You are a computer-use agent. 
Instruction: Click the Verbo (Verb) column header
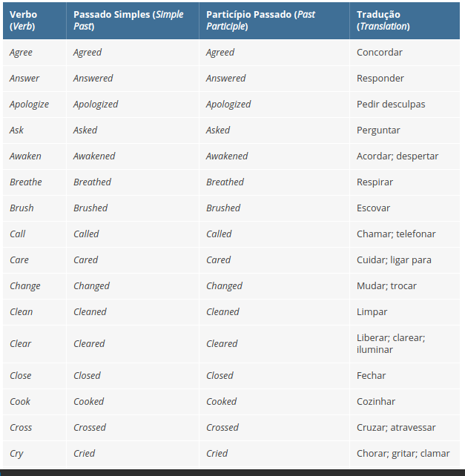22,20
